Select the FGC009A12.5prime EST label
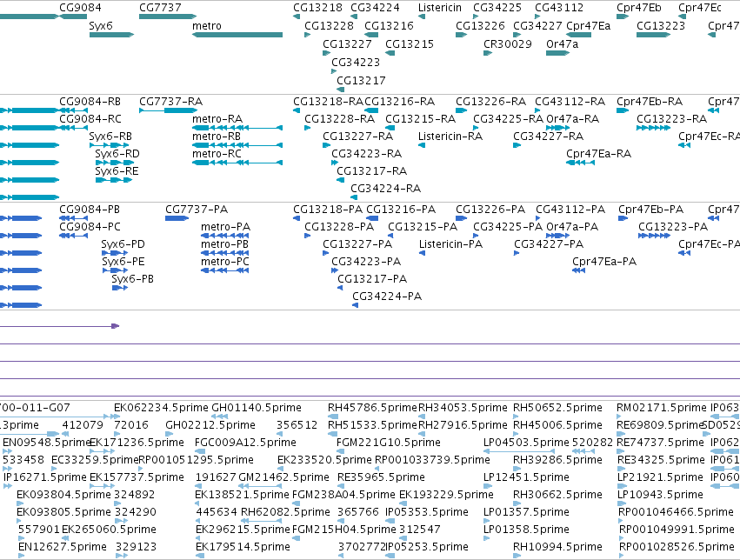Screen dimensions: 740x560 coord(245,443)
